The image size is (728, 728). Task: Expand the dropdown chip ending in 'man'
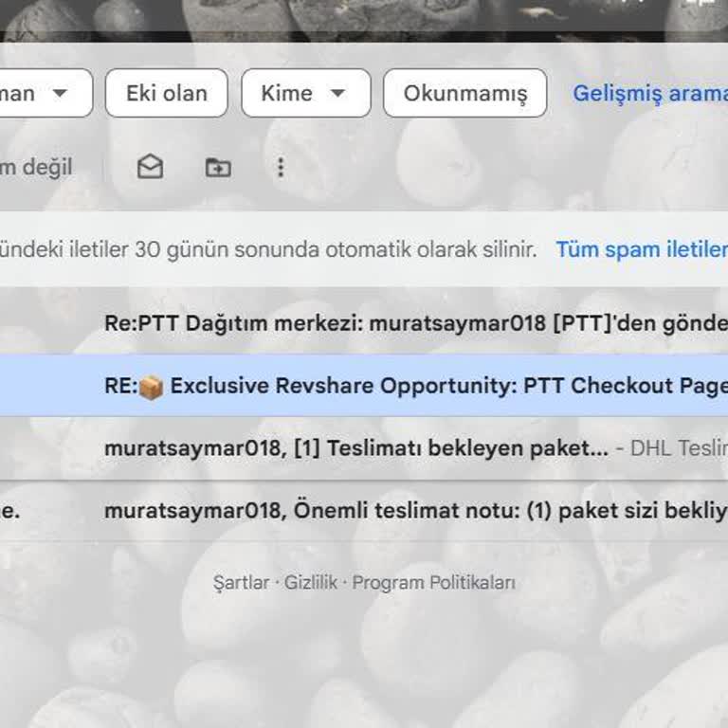click(x=45, y=93)
